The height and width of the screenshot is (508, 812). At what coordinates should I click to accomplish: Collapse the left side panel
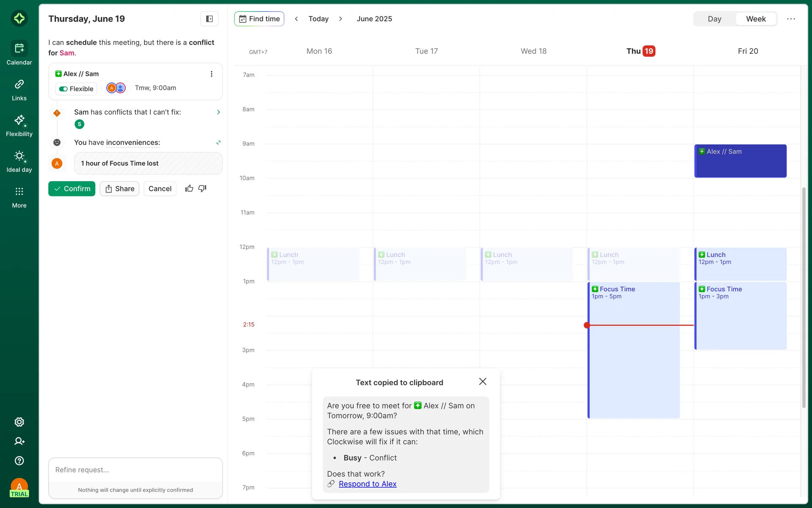coord(209,19)
